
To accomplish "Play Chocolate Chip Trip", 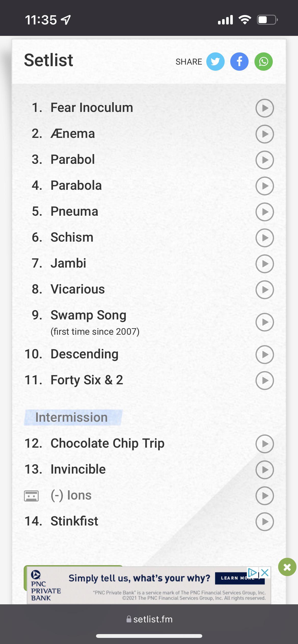I will [265, 444].
